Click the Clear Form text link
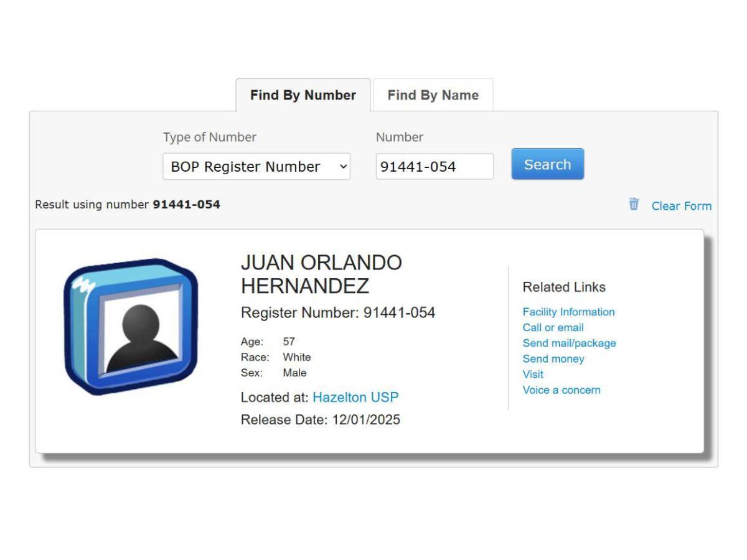 (682, 206)
